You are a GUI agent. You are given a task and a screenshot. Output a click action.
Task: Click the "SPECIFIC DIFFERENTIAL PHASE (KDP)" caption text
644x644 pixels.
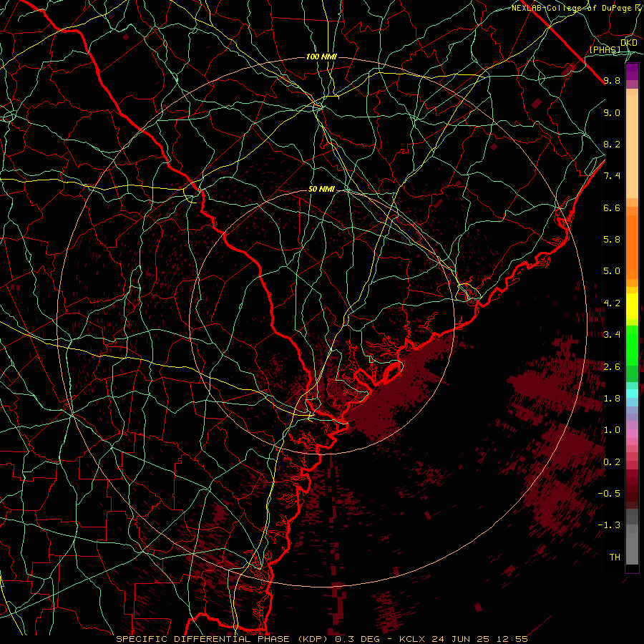pyautogui.click(x=223, y=639)
